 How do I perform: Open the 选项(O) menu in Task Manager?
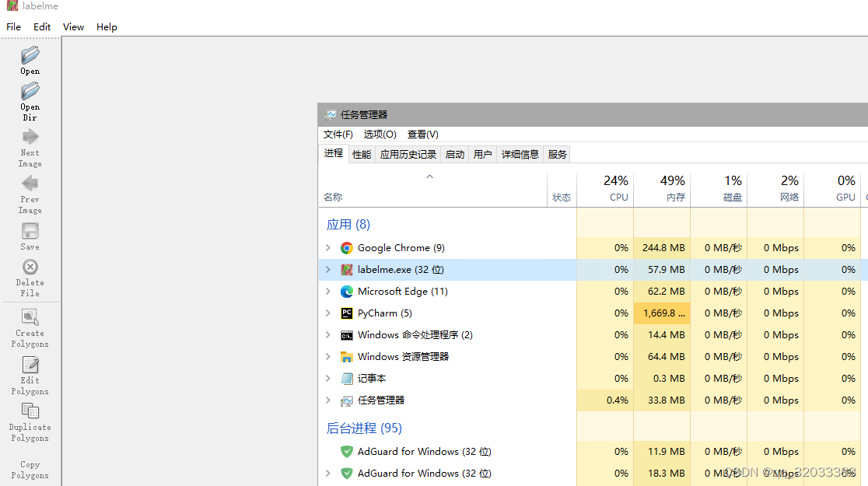[380, 135]
